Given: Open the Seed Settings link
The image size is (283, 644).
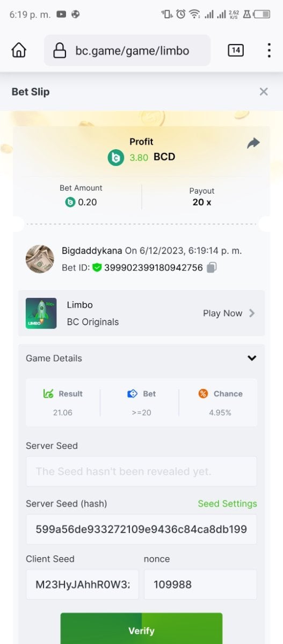Looking at the screenshot, I should point(227,503).
